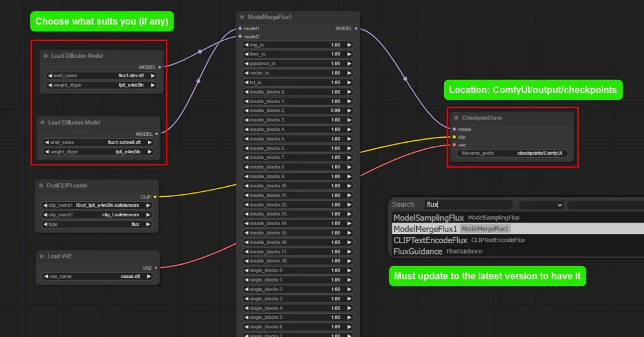Click the CheckpointSave node title
644x337 pixels.
(482, 118)
